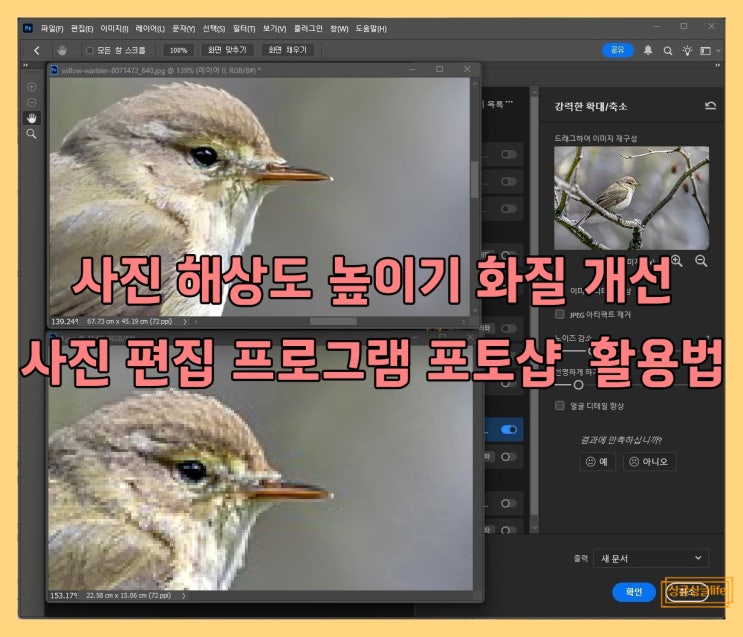The width and height of the screenshot is (743, 637).
Task: Click the 22.58 cm x 15.06 cm status text
Action: point(128,595)
